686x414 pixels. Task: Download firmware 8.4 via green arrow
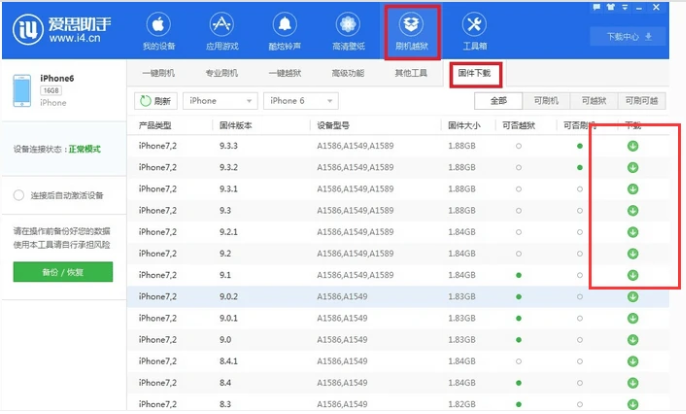pyautogui.click(x=633, y=383)
